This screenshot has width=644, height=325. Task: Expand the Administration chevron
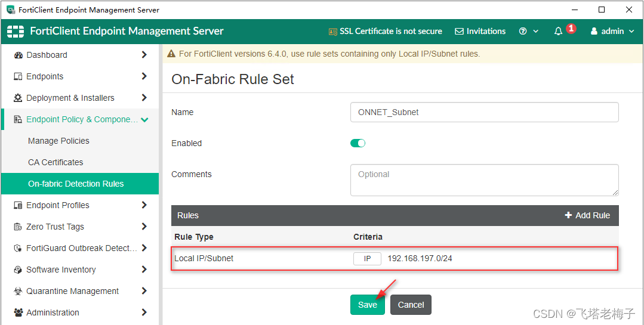(144, 312)
